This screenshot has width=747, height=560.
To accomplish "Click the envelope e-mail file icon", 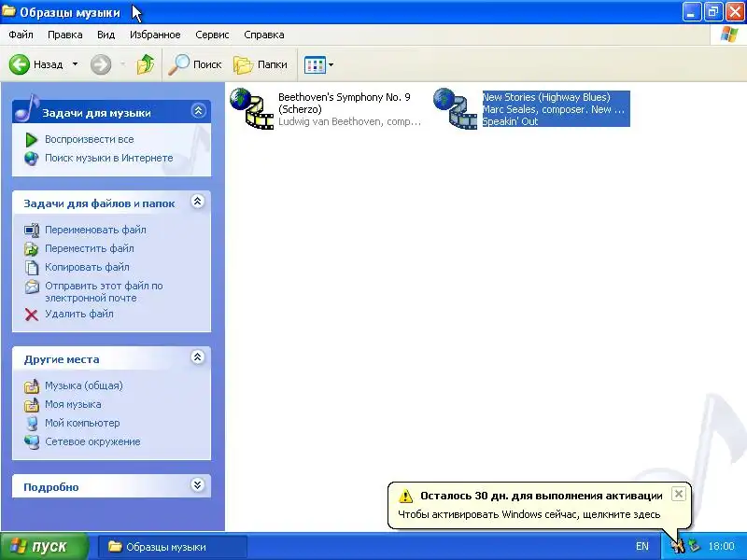I will coord(32,287).
